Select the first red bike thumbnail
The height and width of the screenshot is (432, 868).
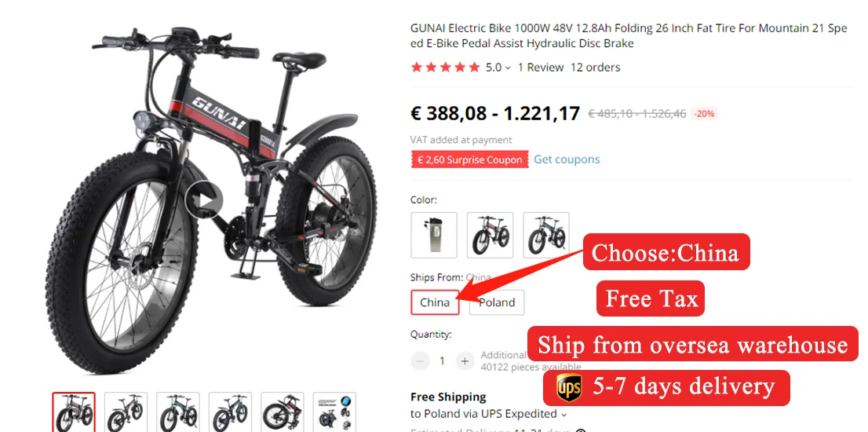[x=74, y=412]
